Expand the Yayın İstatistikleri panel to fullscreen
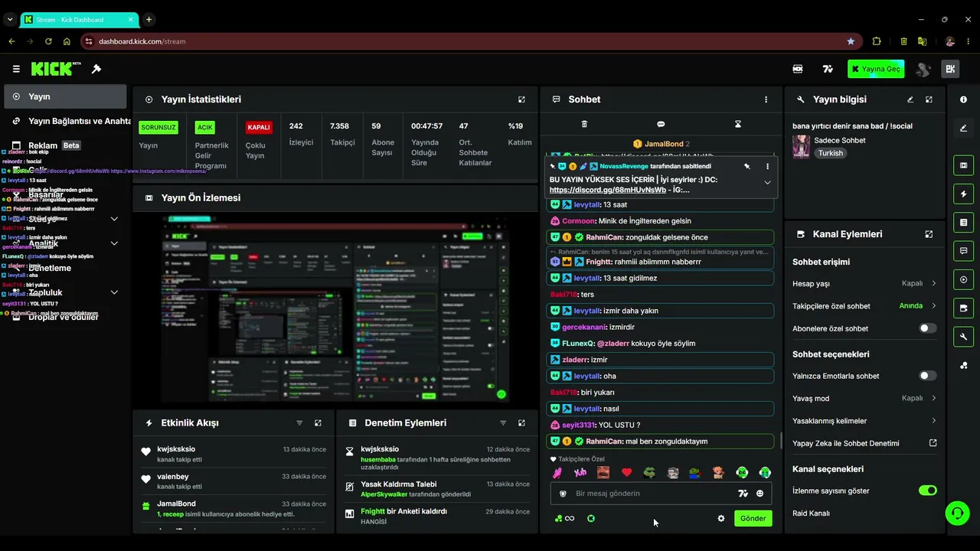The width and height of the screenshot is (980, 551). pyautogui.click(x=521, y=99)
